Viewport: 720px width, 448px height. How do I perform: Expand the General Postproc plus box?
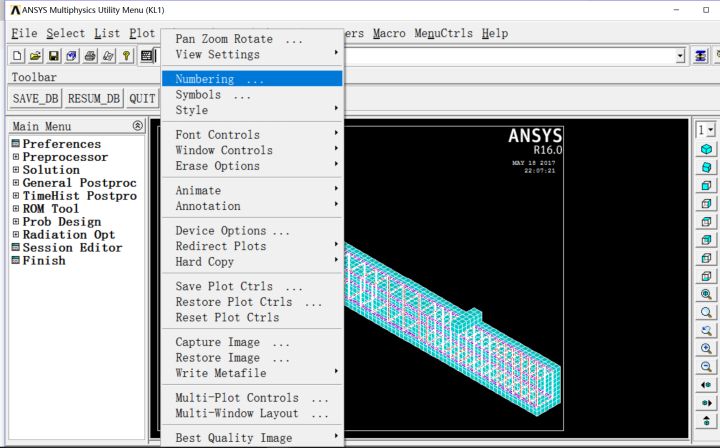[x=16, y=182]
